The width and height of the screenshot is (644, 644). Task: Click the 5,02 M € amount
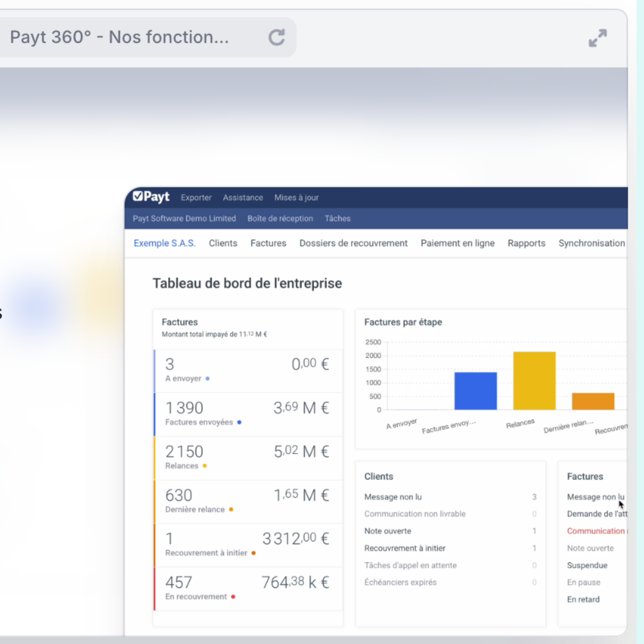pyautogui.click(x=301, y=451)
